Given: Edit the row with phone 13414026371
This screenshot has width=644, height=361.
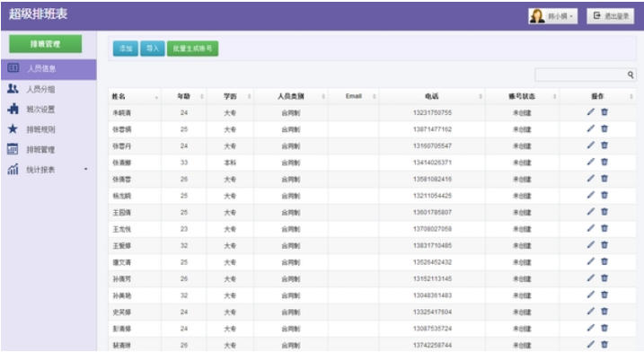Looking at the screenshot, I should (590, 162).
